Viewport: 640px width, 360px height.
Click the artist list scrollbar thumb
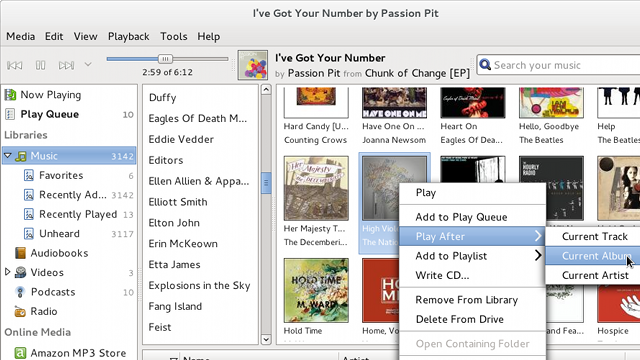pos(266,182)
